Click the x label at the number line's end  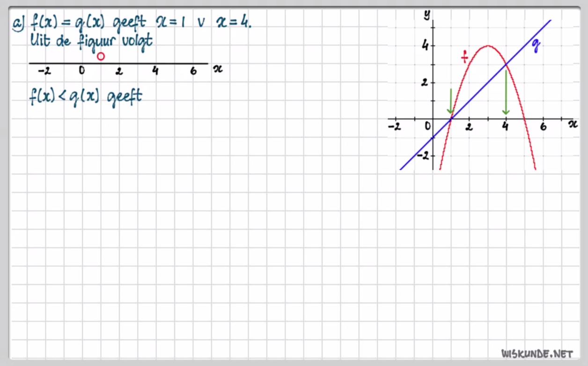click(x=218, y=69)
